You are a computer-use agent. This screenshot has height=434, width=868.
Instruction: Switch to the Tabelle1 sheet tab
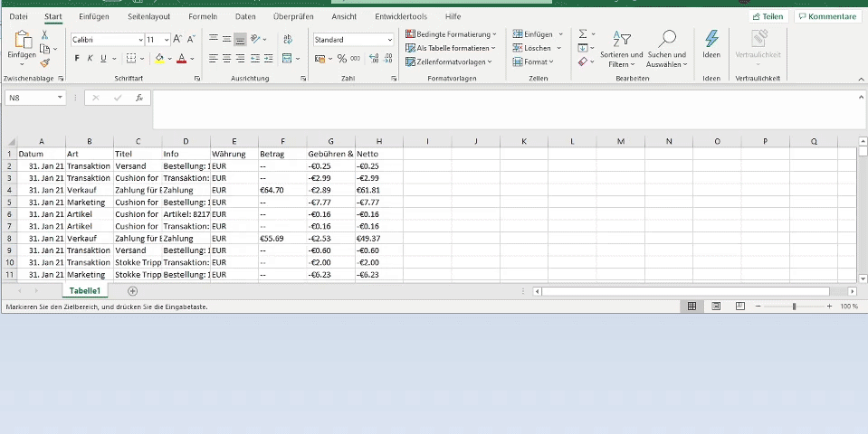tap(87, 291)
